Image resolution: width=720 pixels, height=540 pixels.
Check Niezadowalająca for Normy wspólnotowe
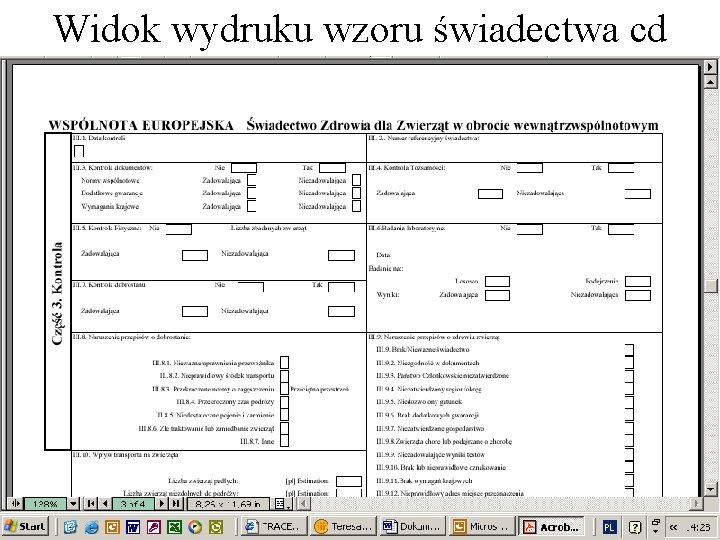coord(356,180)
